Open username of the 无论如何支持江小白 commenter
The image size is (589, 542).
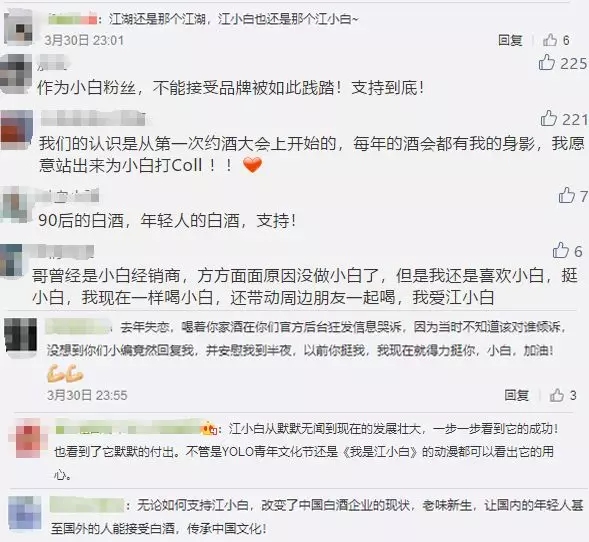point(87,505)
